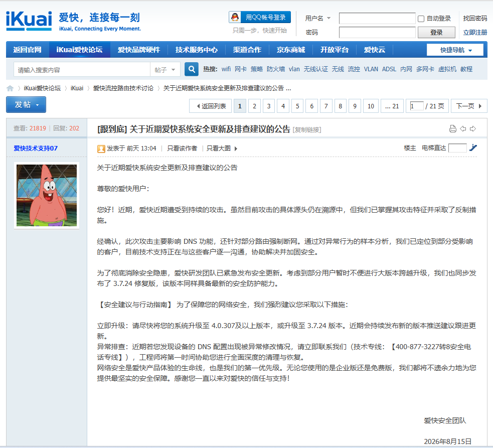The image size is (493, 448).
Task: Click the 用QQ帐号登录 button
Action: [260, 17]
